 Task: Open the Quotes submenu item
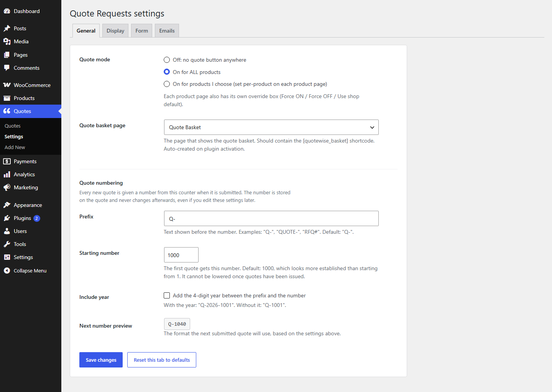(x=13, y=126)
